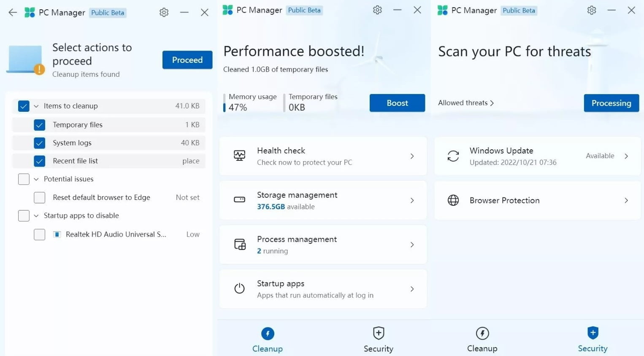Click the '2 running' process count text
This screenshot has width=644, height=356.
point(273,251)
